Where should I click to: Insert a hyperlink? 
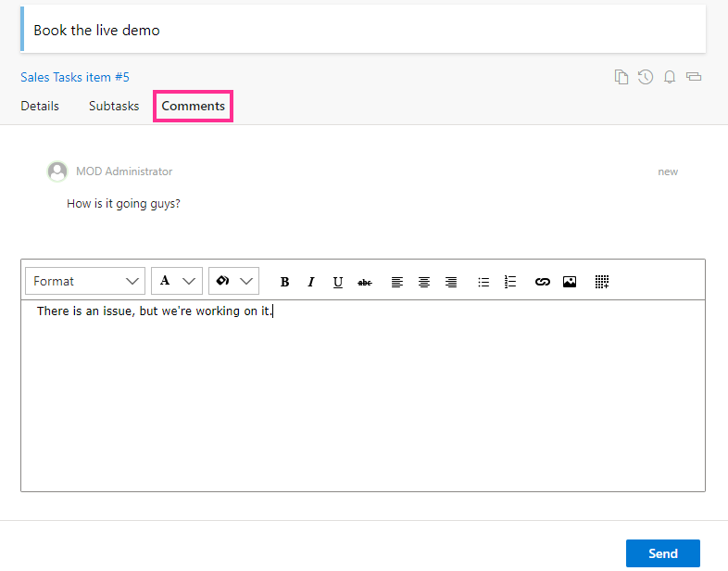(x=542, y=282)
